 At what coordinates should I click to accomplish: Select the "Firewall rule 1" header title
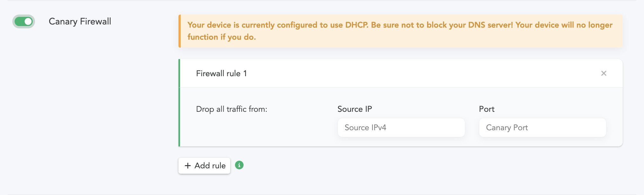[x=221, y=74]
